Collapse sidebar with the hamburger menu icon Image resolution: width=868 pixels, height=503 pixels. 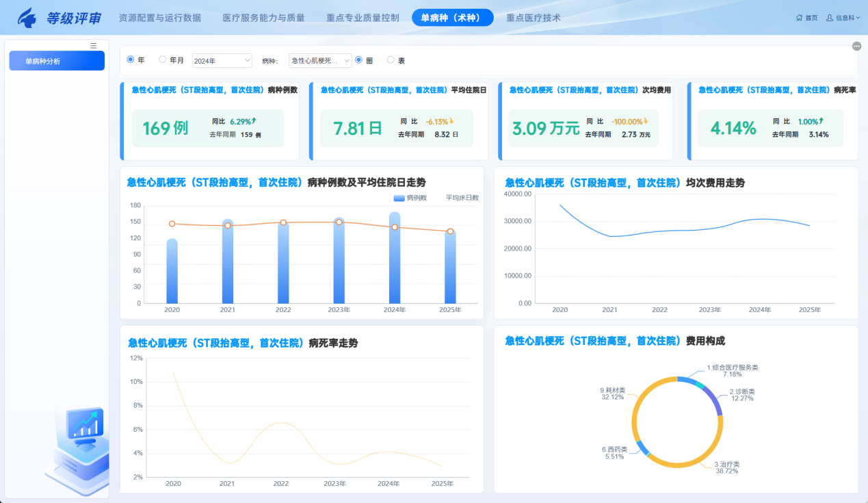(94, 46)
